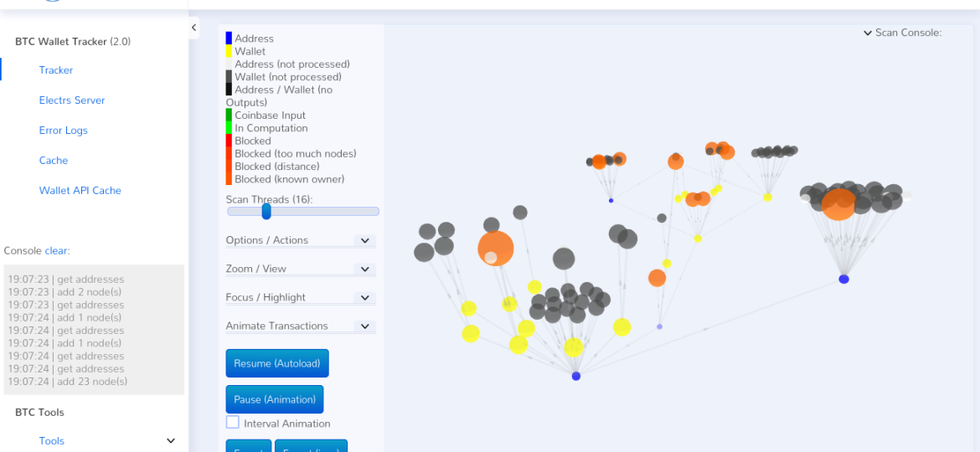Click the blue Address legend color square

[x=229, y=38]
